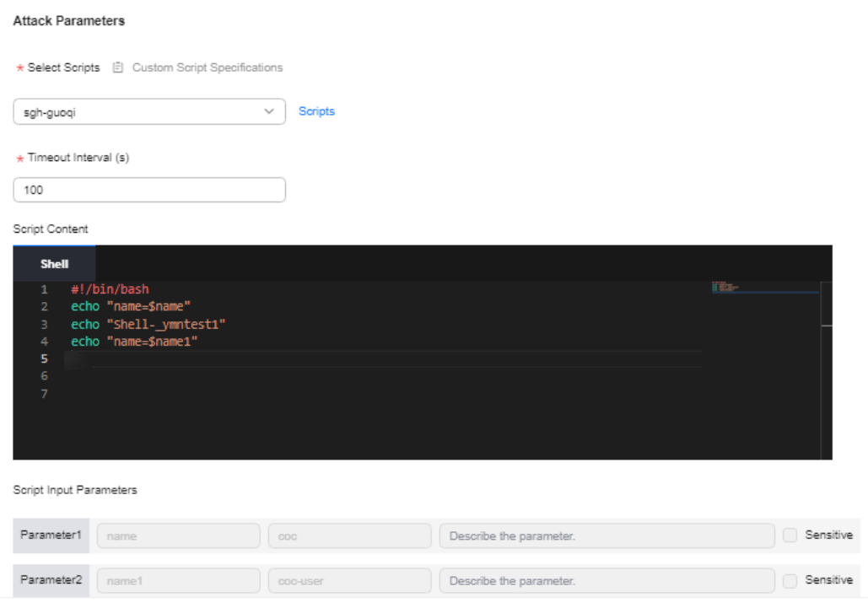Screen dimensions: 868x608
Task: Switch to the Shell tab
Action: pyautogui.click(x=55, y=264)
